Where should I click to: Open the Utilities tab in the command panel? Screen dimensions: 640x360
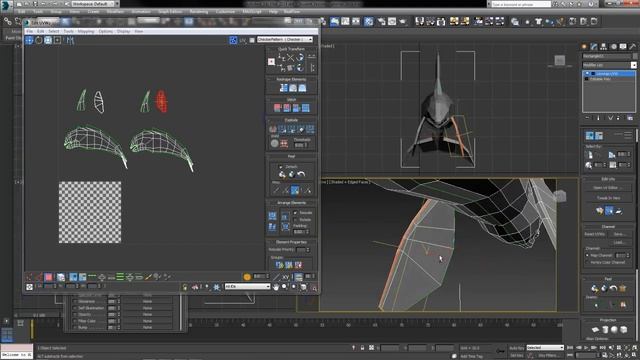[633, 47]
